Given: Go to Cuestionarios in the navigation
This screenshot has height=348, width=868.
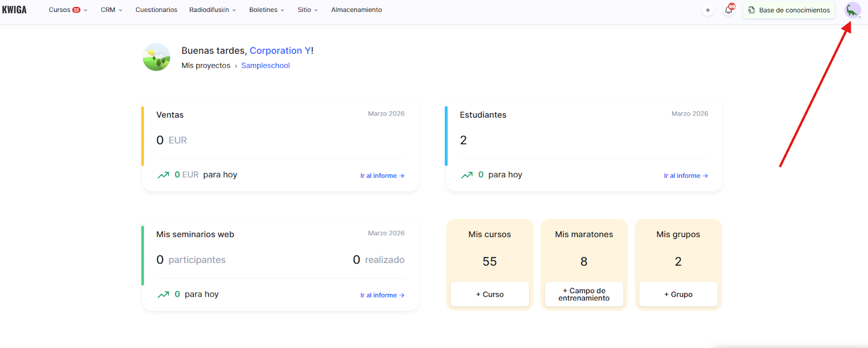Looking at the screenshot, I should (156, 10).
